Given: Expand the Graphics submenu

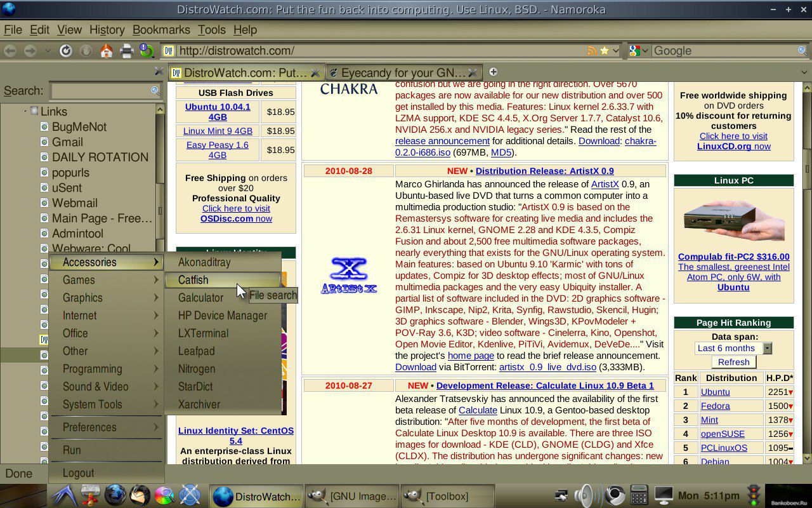Looking at the screenshot, I should click(x=106, y=298).
